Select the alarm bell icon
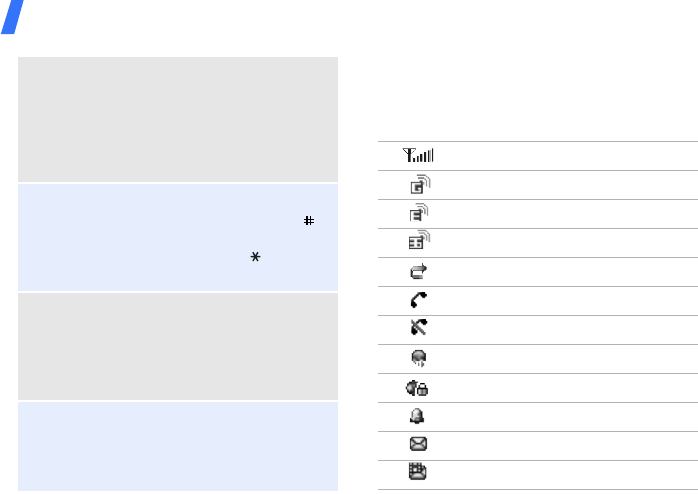Image resolution: width=698 pixels, height=494 pixels. [x=419, y=417]
